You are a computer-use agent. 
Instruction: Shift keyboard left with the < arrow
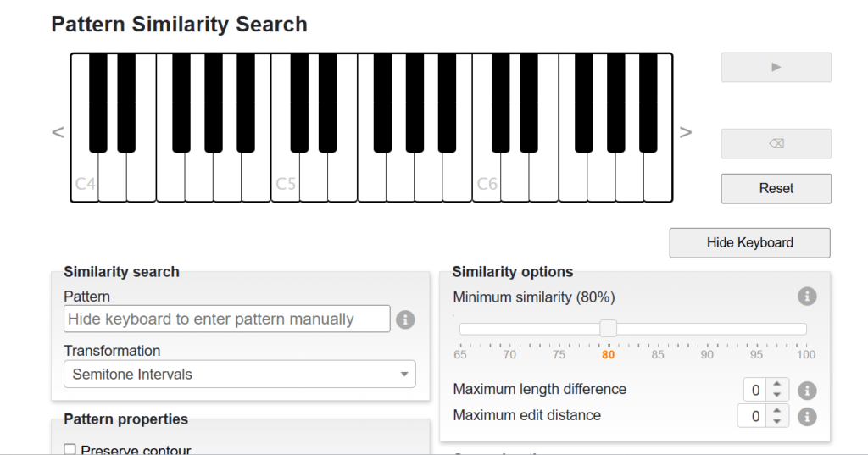pyautogui.click(x=58, y=132)
